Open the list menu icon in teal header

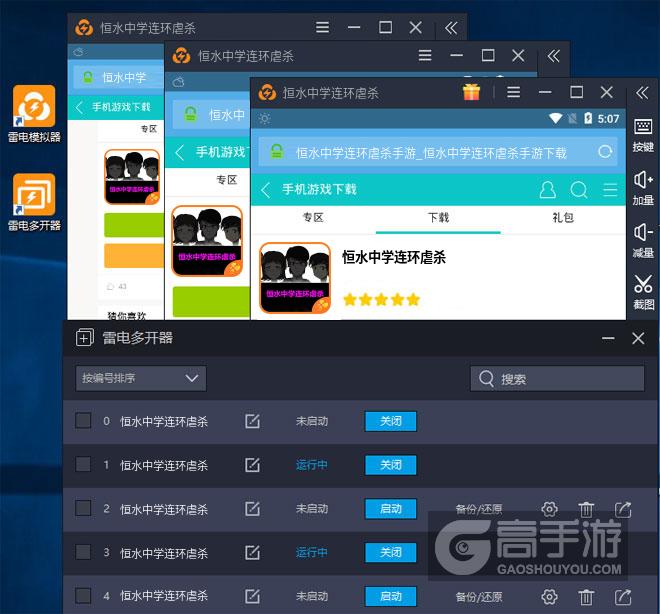point(610,190)
